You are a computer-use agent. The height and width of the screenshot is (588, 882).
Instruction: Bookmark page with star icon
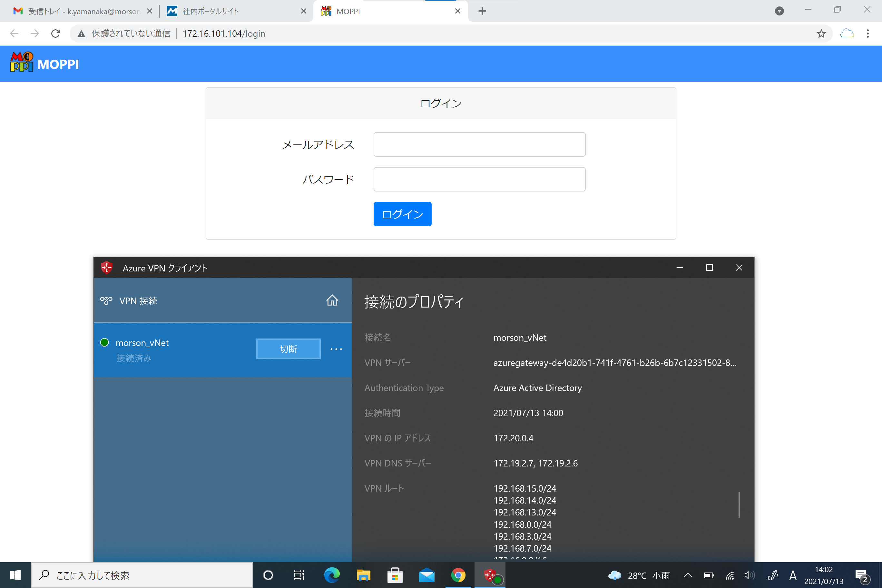[821, 34]
